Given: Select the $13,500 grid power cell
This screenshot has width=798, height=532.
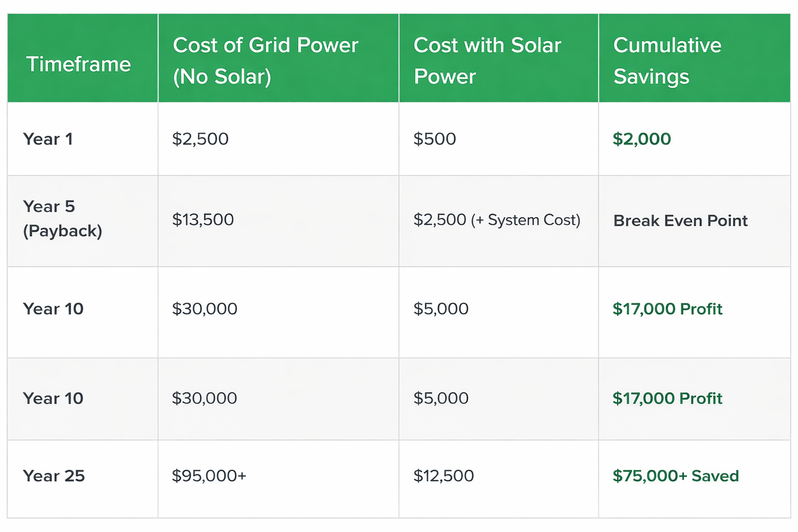Looking at the screenshot, I should tap(203, 220).
